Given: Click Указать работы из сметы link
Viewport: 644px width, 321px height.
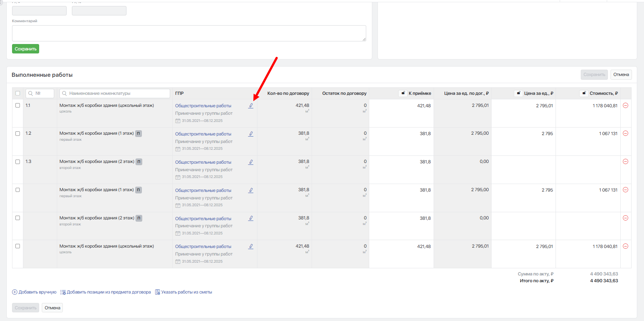Looking at the screenshot, I should pyautogui.click(x=184, y=292).
